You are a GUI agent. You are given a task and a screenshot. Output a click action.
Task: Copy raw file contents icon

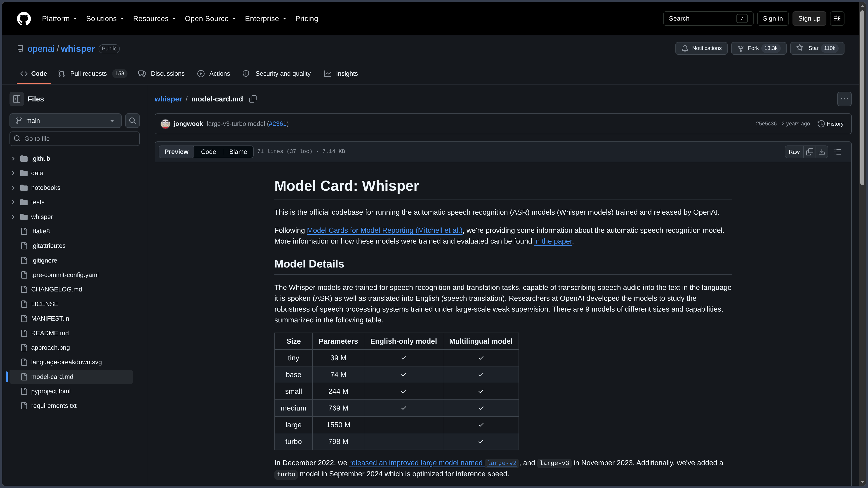809,152
